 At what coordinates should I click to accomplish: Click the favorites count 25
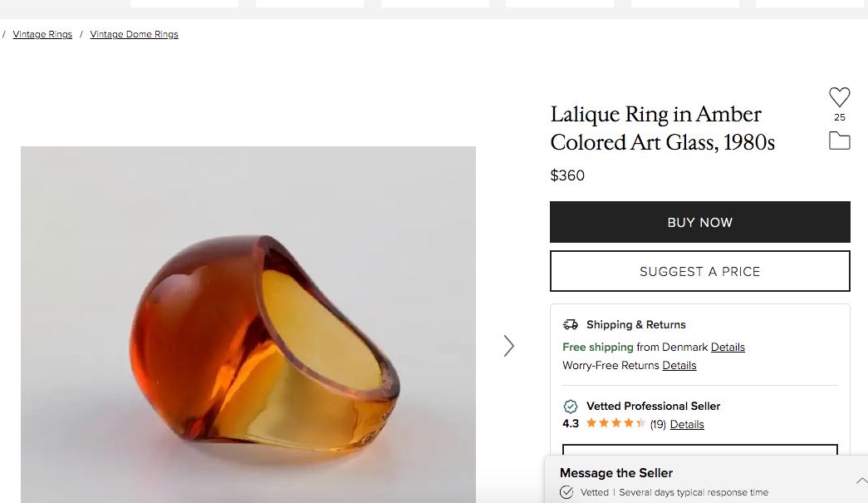(840, 117)
